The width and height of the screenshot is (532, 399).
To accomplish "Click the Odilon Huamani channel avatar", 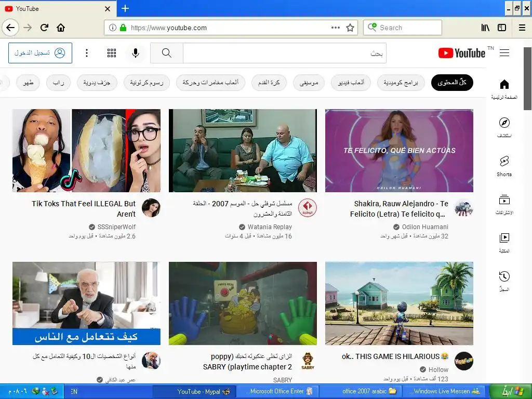I will (x=464, y=208).
